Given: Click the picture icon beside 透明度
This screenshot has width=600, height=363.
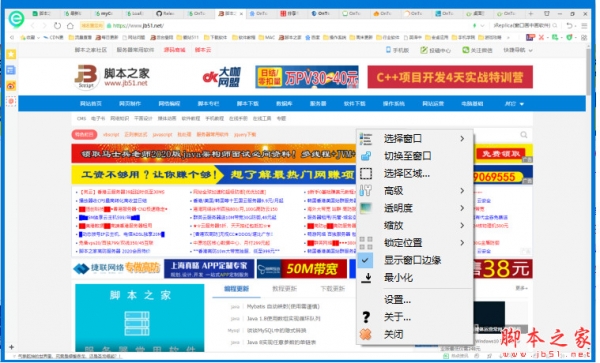Looking at the screenshot, I should (x=366, y=208).
